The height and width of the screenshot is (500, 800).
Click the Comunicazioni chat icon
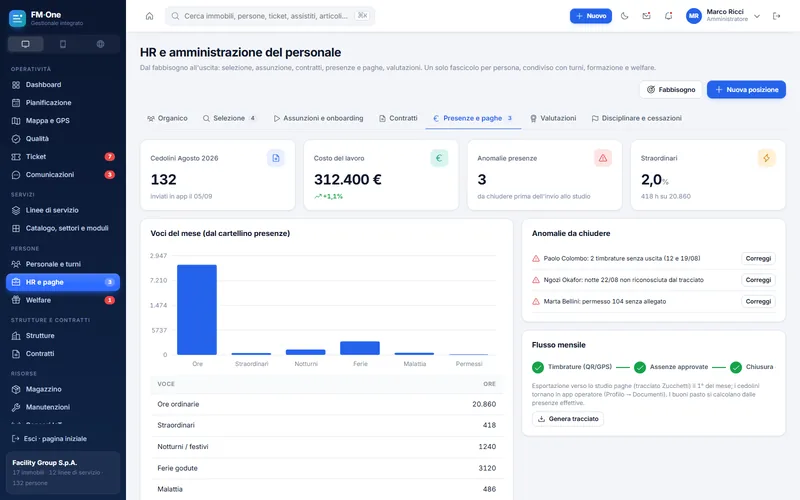[16, 174]
